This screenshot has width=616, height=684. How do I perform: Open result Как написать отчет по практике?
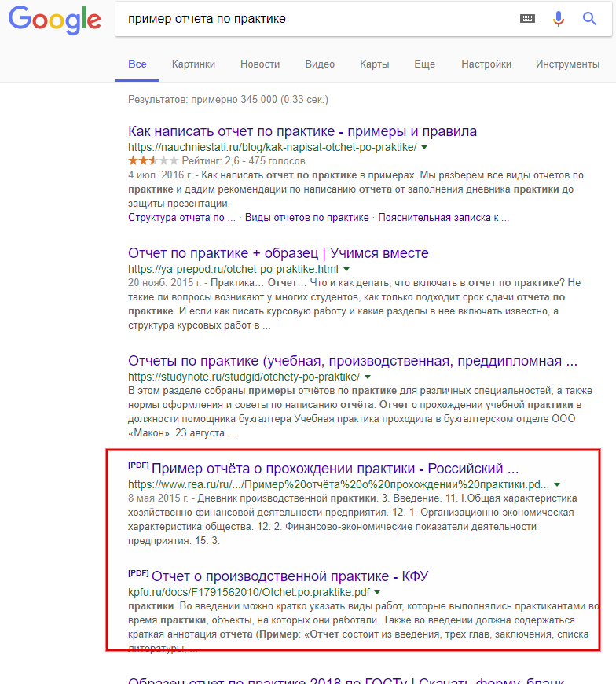tap(302, 131)
